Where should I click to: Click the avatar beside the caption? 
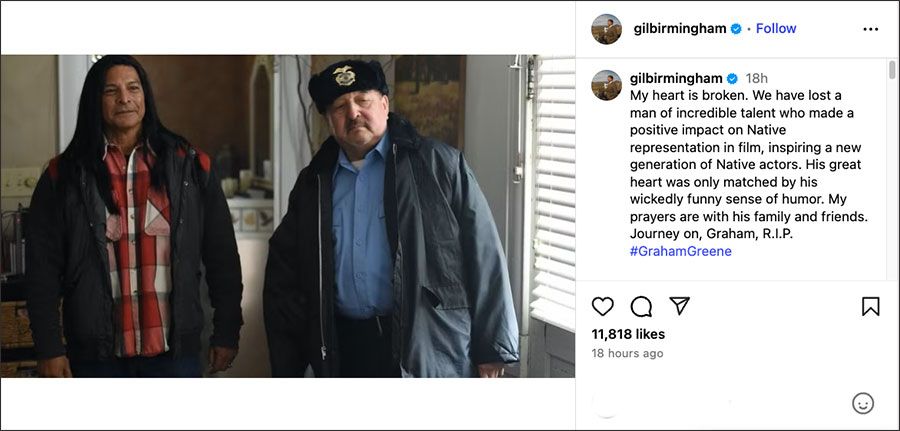click(x=606, y=85)
